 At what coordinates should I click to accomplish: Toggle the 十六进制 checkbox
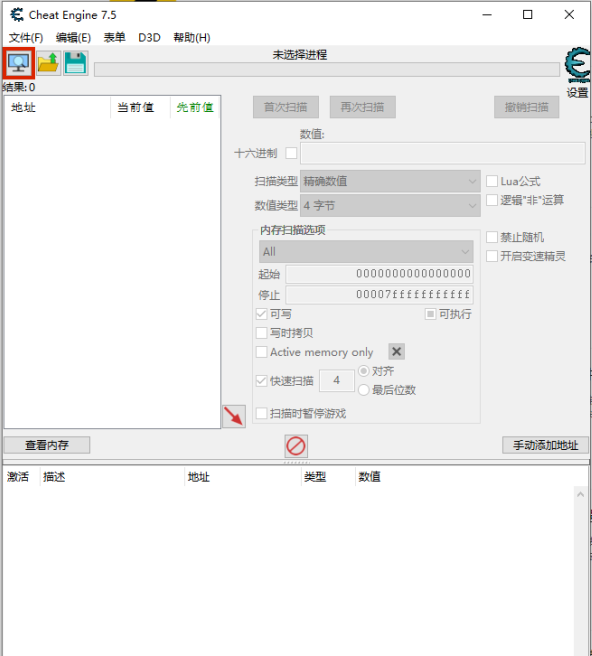click(291, 153)
